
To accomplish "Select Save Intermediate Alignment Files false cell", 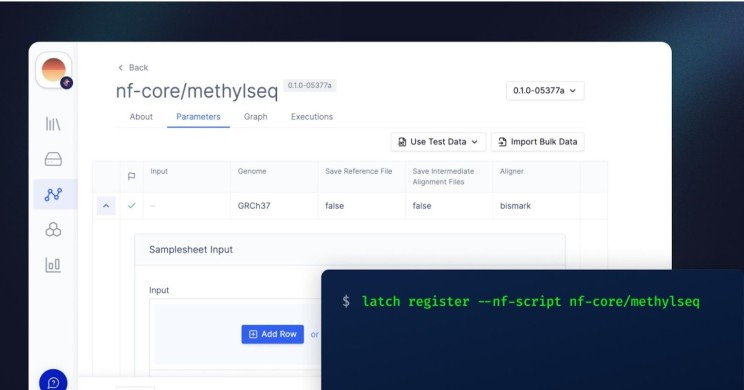I will click(449, 206).
